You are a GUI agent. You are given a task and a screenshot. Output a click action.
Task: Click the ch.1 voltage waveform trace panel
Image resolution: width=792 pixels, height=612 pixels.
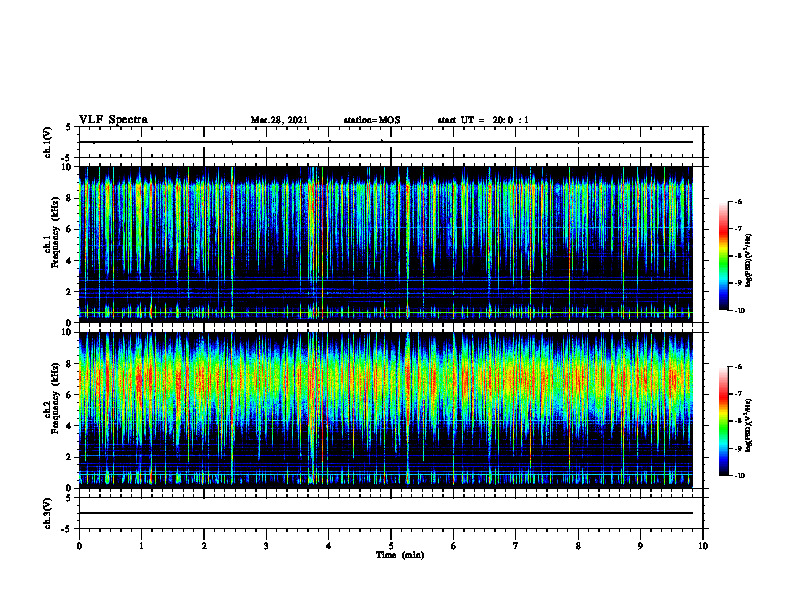[x=391, y=142]
